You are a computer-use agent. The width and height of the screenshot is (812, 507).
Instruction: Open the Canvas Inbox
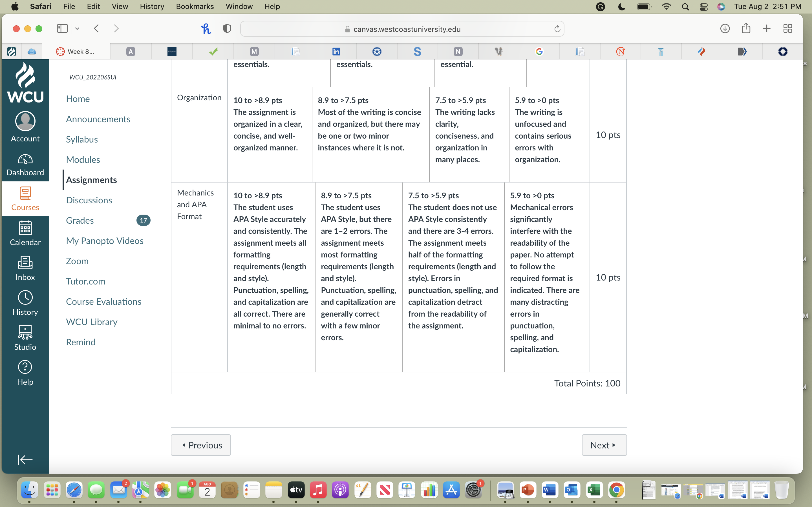coord(25,268)
